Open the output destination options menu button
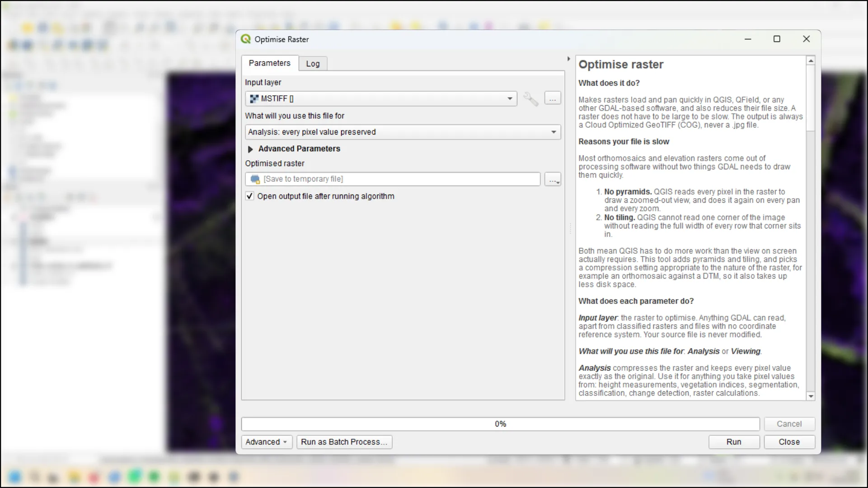The image size is (868, 488). click(553, 179)
